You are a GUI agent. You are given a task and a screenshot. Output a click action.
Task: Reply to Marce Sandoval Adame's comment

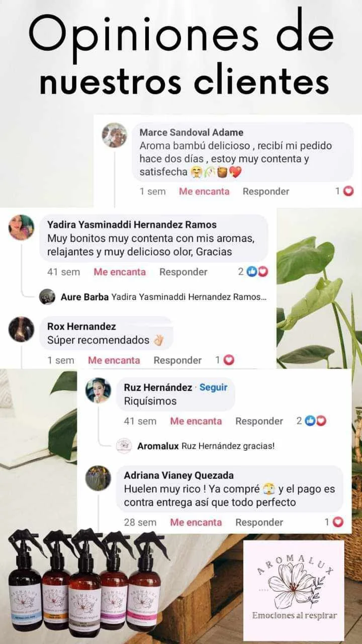point(266,191)
